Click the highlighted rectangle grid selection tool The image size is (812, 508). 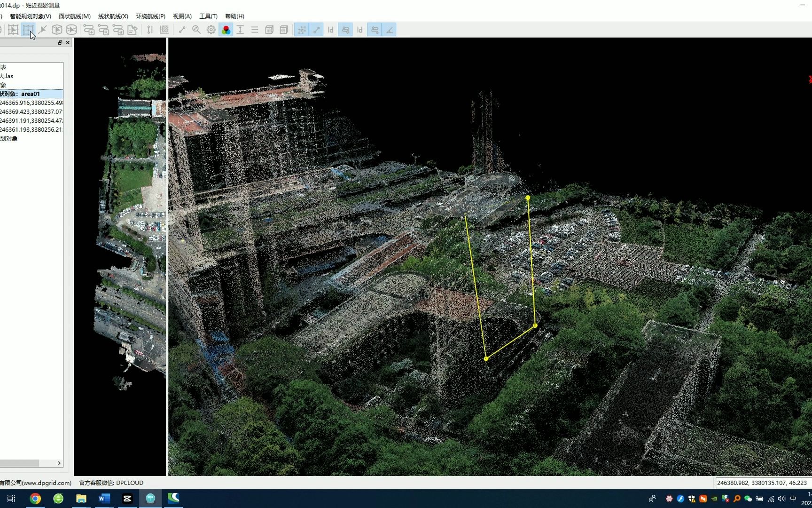(x=28, y=30)
